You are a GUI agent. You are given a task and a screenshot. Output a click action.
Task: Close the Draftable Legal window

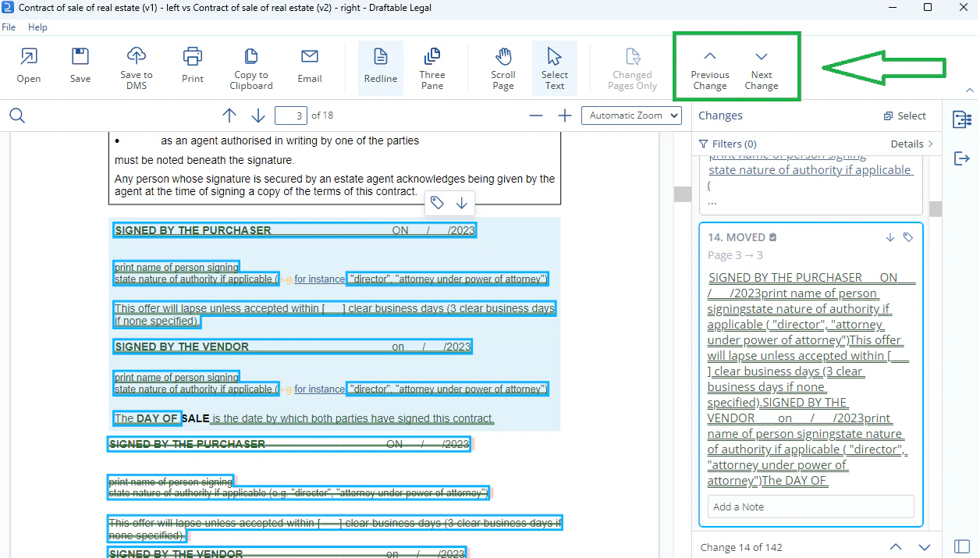point(963,8)
